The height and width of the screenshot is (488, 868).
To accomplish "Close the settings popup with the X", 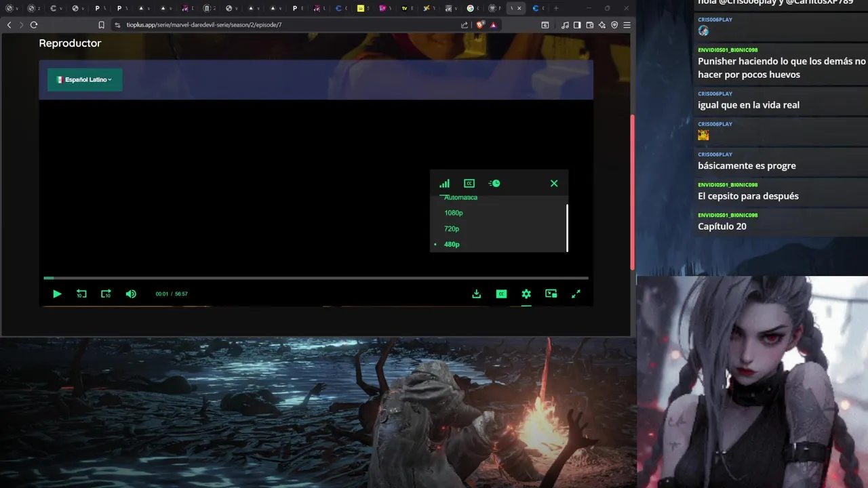I will point(554,183).
